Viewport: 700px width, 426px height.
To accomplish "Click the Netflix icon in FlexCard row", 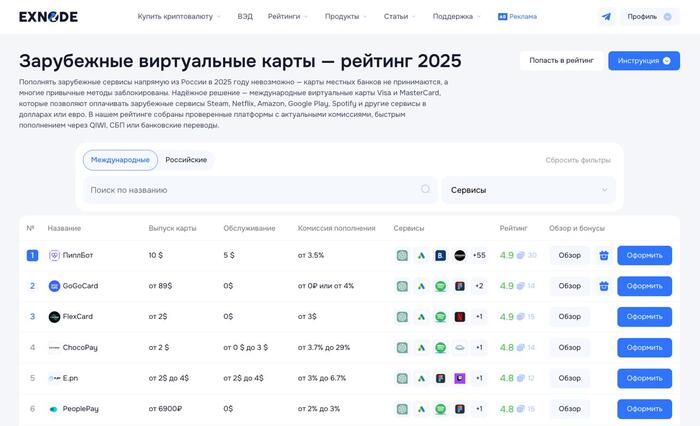I will [x=460, y=317].
